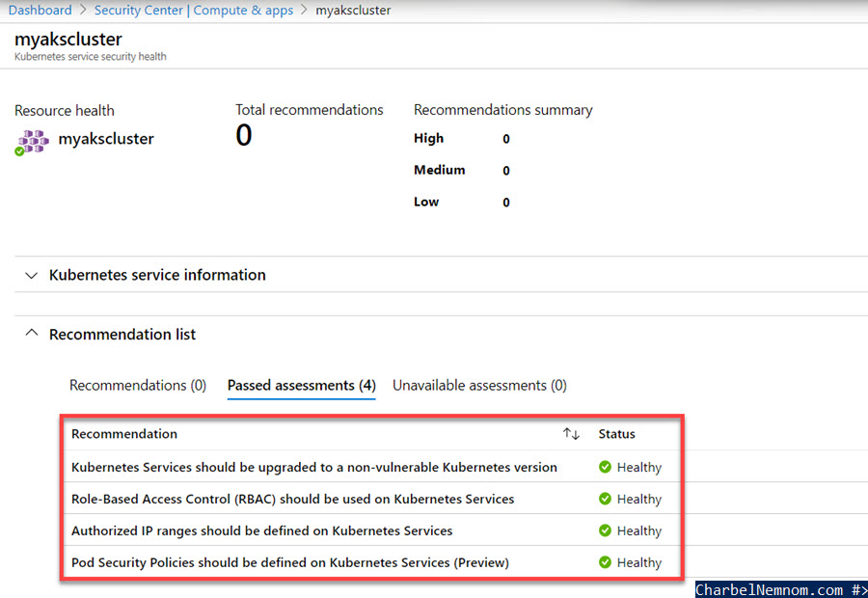Switch to the Recommendations (0) tab

pos(138,386)
